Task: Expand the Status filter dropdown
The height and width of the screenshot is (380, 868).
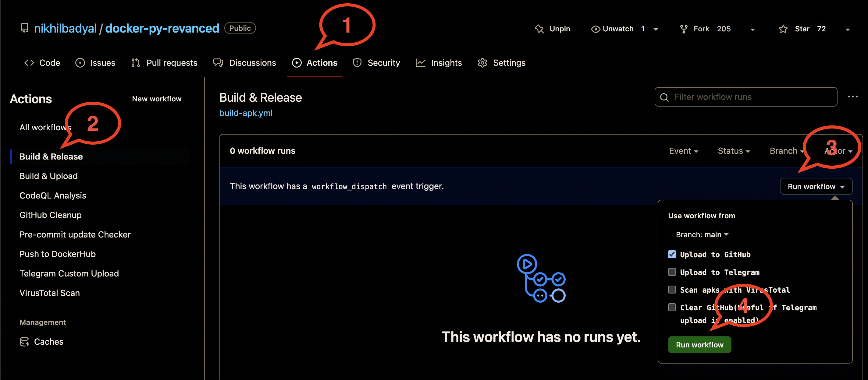Action: (x=734, y=151)
